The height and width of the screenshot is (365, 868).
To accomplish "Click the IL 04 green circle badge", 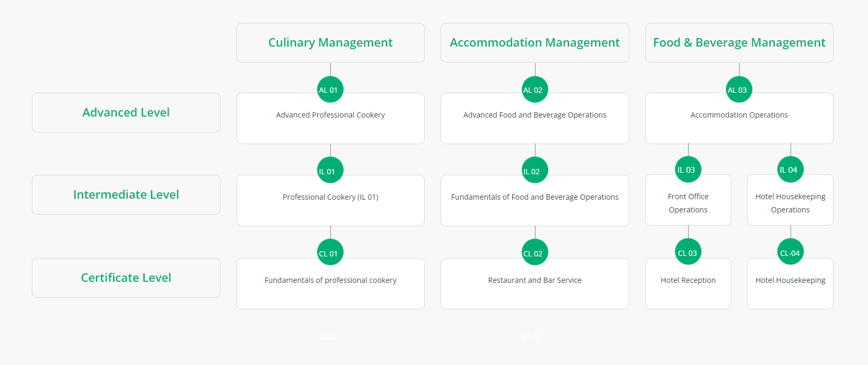I will tap(791, 170).
